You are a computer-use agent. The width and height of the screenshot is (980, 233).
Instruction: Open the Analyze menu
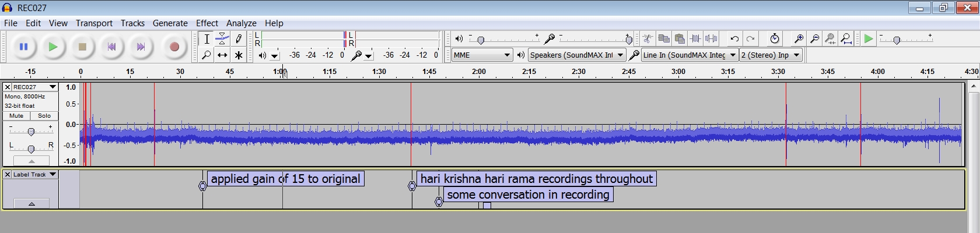click(241, 23)
